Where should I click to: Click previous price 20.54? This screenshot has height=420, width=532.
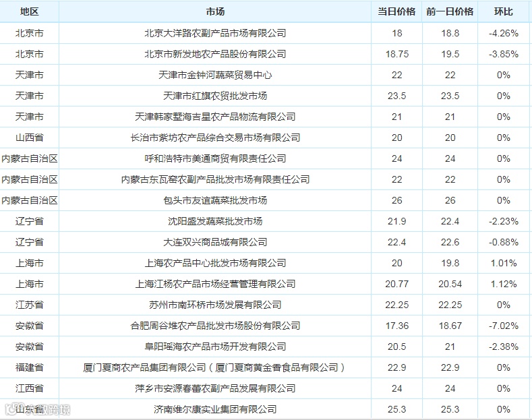[450, 284]
